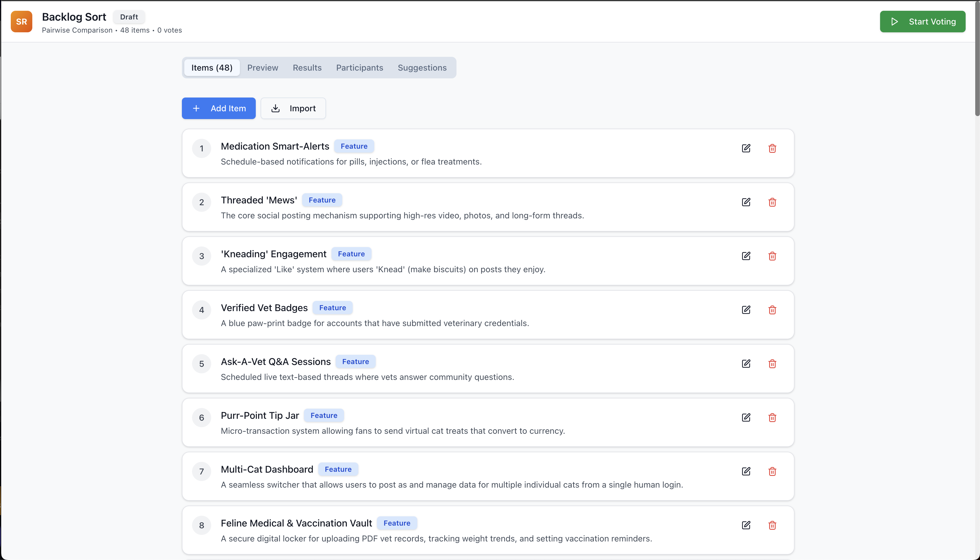The width and height of the screenshot is (980, 560).
Task: Click the Feature tag on Multi-Cat Dashboard
Action: pyautogui.click(x=338, y=469)
